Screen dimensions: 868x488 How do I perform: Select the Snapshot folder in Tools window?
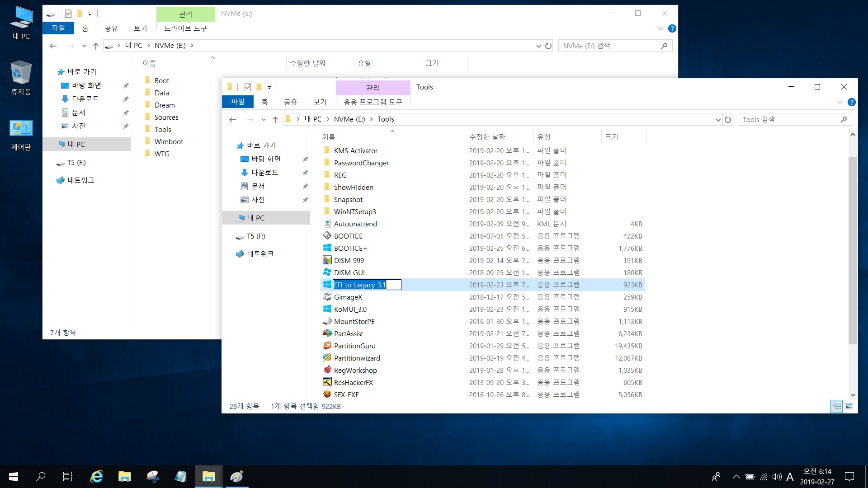click(348, 199)
